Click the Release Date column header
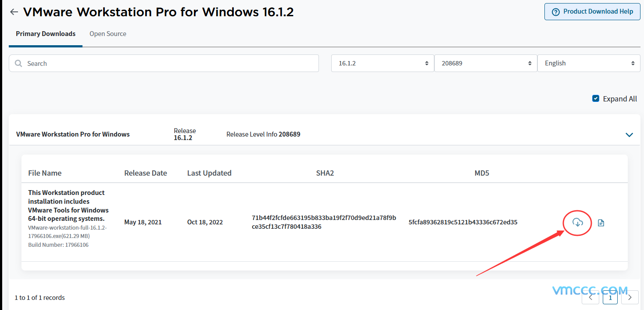 pyautogui.click(x=146, y=173)
